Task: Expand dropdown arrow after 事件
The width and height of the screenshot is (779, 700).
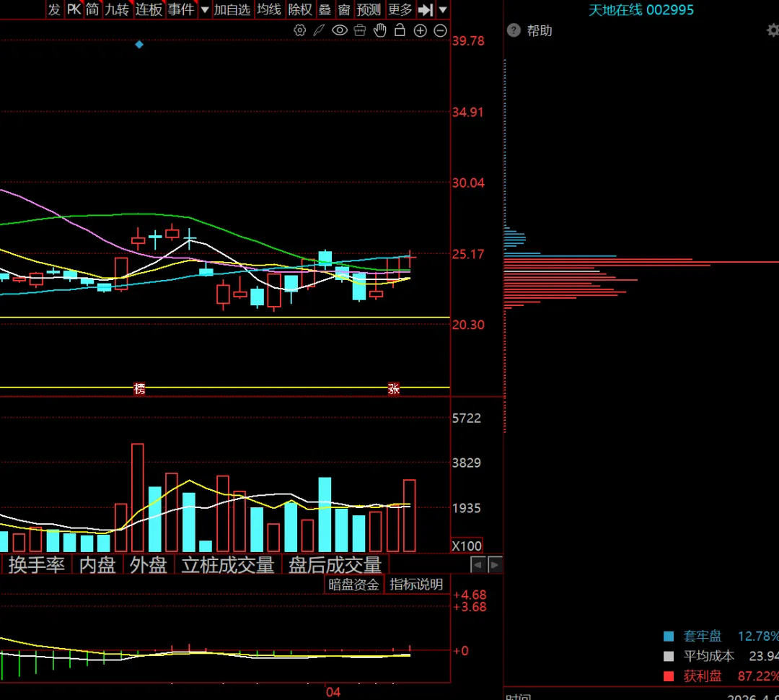Action: (x=204, y=9)
